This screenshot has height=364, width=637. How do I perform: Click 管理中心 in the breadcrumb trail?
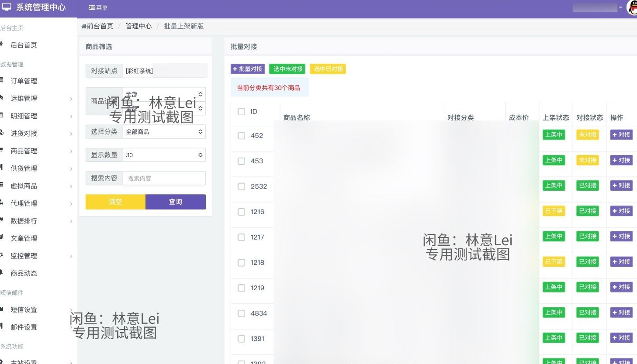[138, 26]
